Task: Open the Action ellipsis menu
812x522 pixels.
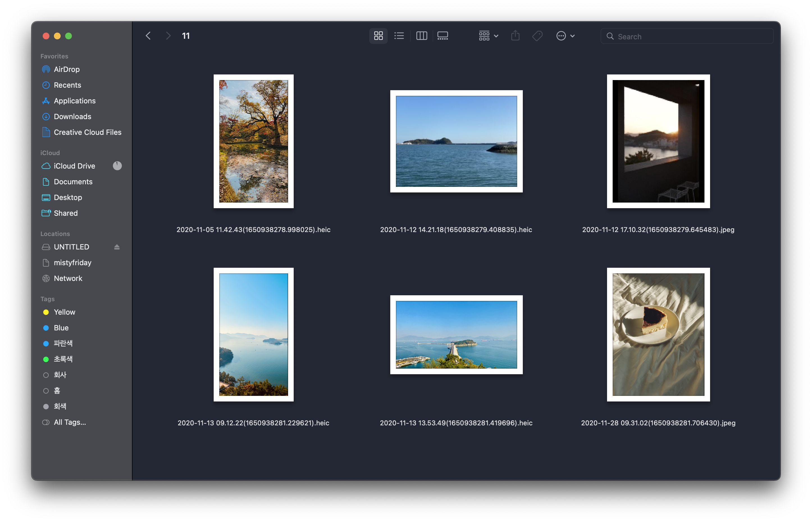Action: click(565, 36)
